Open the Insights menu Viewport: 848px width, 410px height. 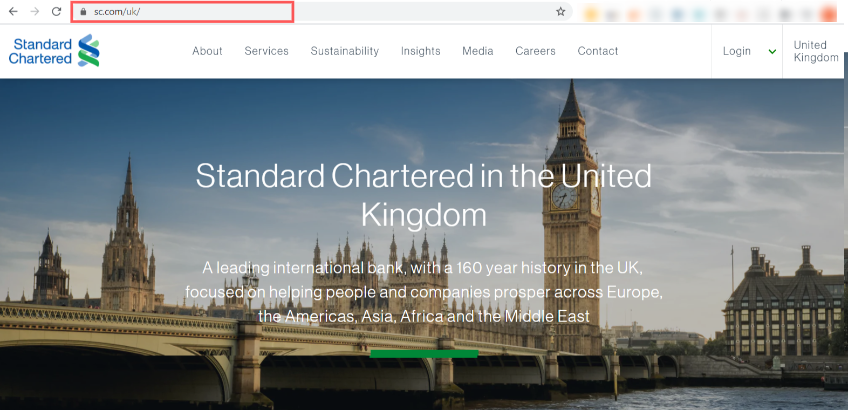click(x=421, y=51)
